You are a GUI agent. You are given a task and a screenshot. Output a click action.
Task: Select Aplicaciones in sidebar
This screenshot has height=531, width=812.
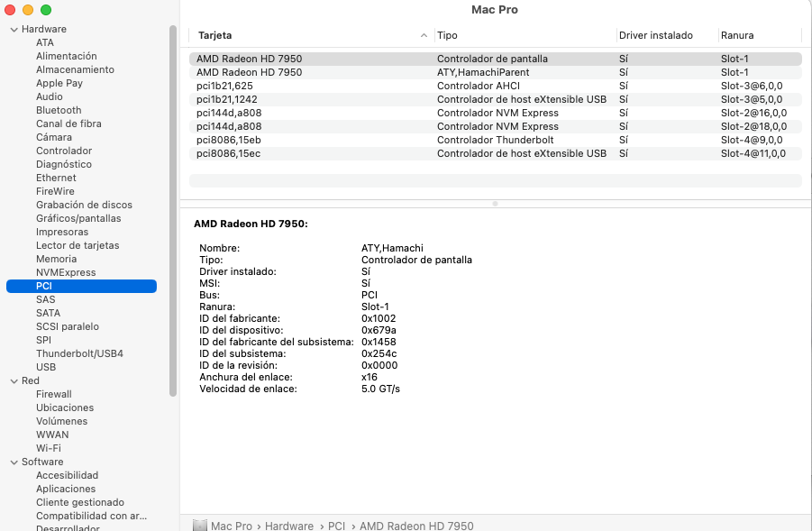66,489
